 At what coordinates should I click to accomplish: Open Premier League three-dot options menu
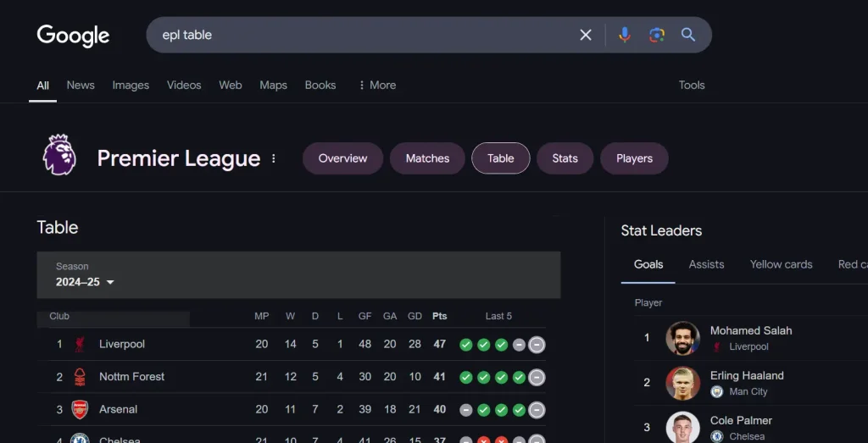coord(274,158)
